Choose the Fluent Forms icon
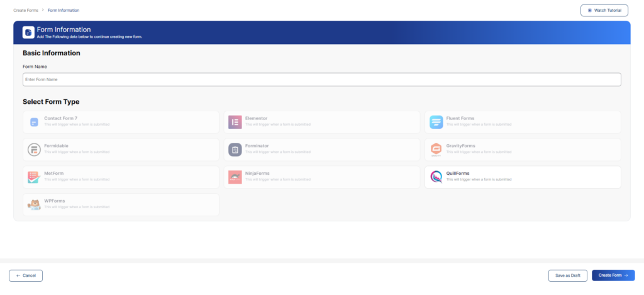This screenshot has height=295, width=644. pos(436,122)
